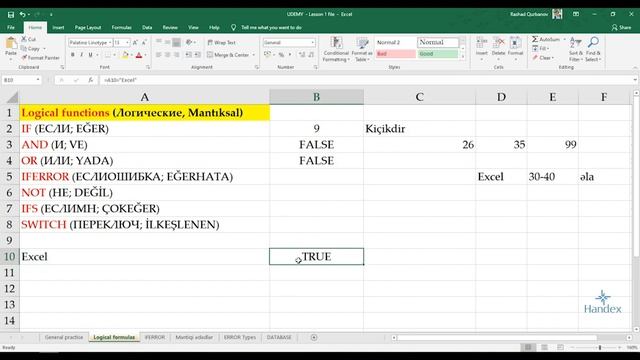Open the Conditional Formatting menu icon

pos(336,43)
